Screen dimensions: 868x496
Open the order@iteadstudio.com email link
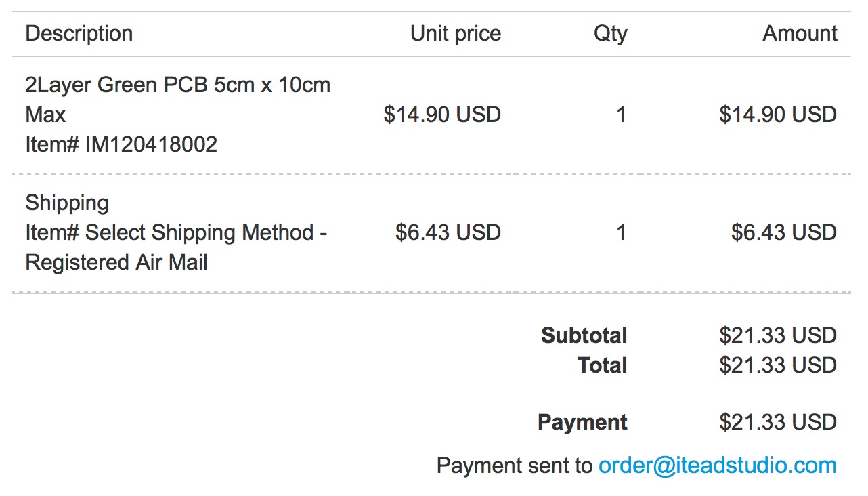(x=718, y=466)
